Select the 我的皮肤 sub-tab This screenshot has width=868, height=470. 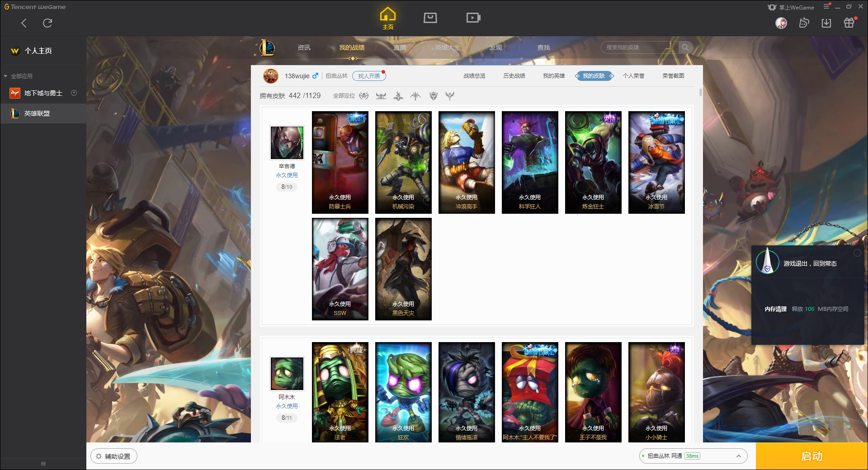pyautogui.click(x=594, y=76)
